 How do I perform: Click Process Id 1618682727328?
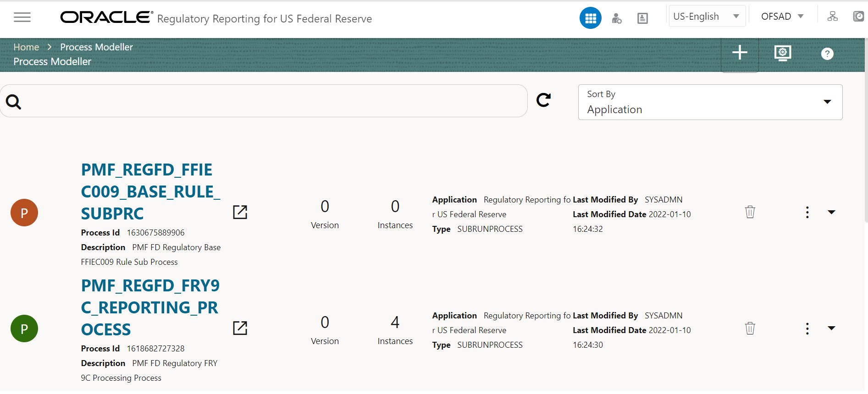pyautogui.click(x=155, y=349)
